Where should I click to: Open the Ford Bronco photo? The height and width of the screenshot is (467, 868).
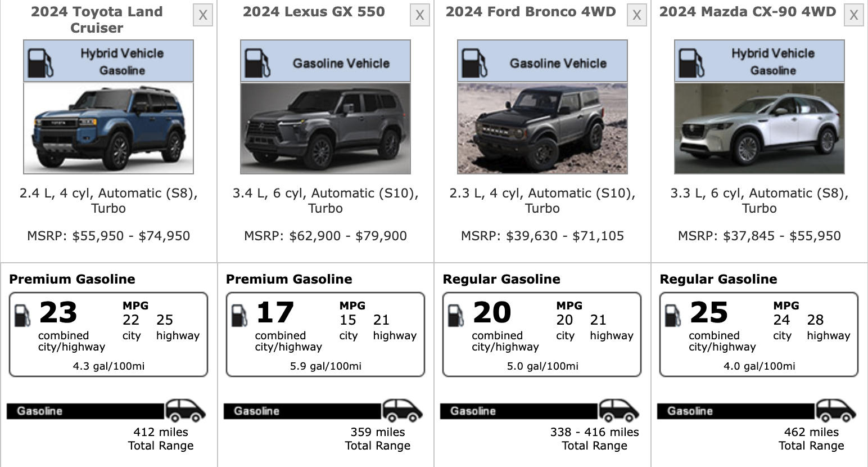click(x=542, y=128)
